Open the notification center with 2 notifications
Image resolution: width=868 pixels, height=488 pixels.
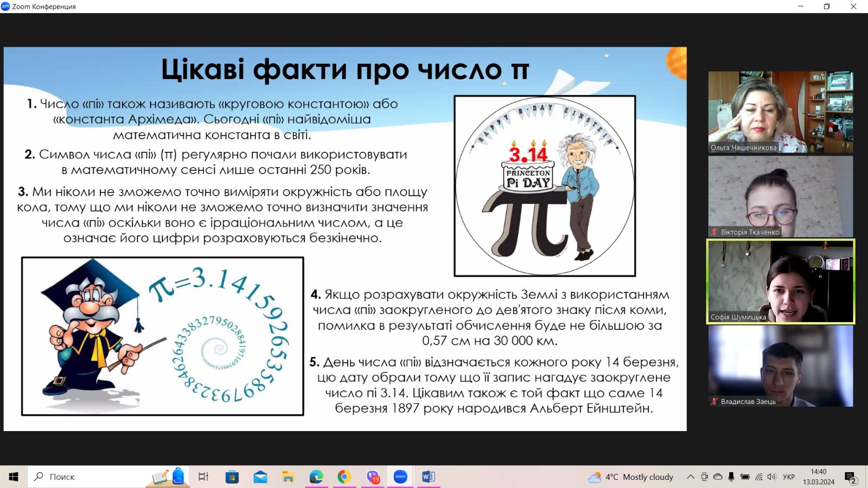pyautogui.click(x=850, y=477)
